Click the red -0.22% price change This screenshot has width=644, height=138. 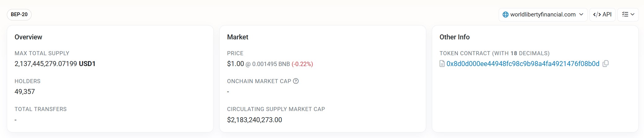pos(302,64)
